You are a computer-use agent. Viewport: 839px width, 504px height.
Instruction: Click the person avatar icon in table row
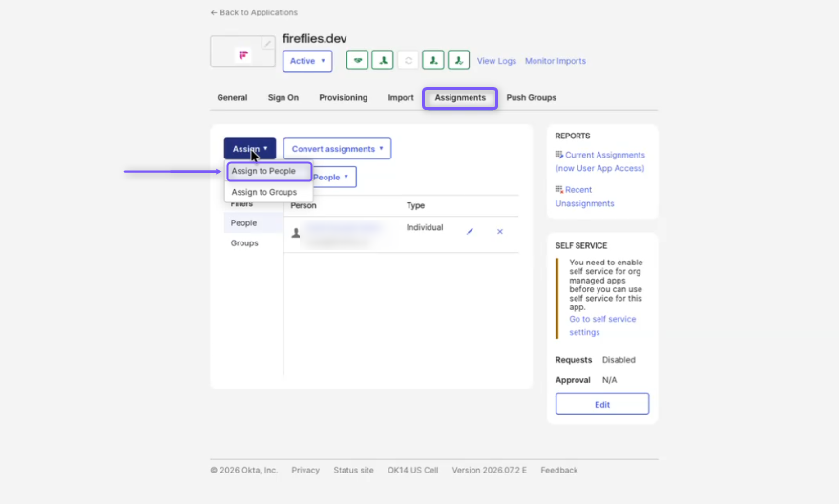point(295,233)
